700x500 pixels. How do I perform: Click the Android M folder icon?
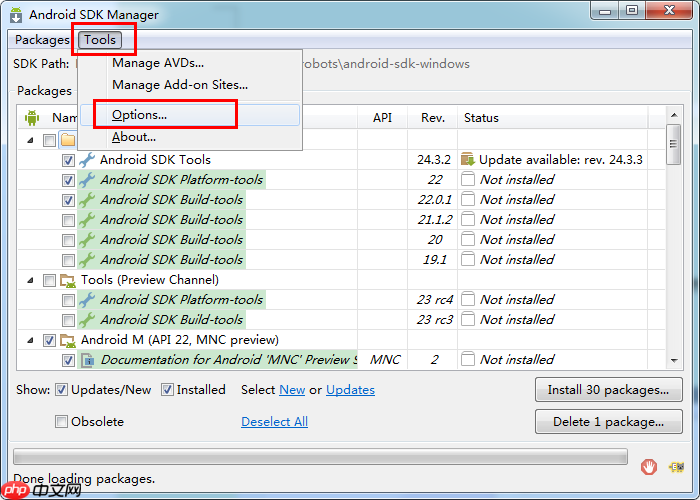(x=68, y=341)
